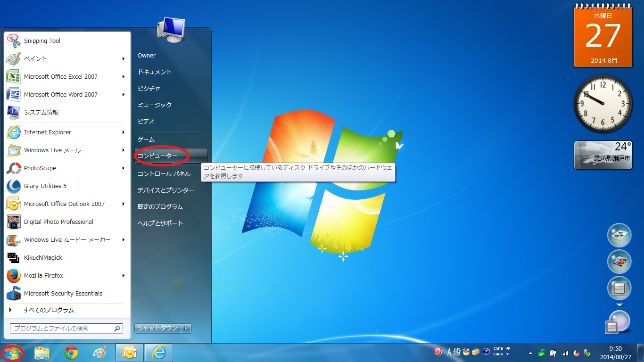The width and height of the screenshot is (644, 362).
Task: Open the IME Pad icon in language bar
Action: tap(466, 352)
